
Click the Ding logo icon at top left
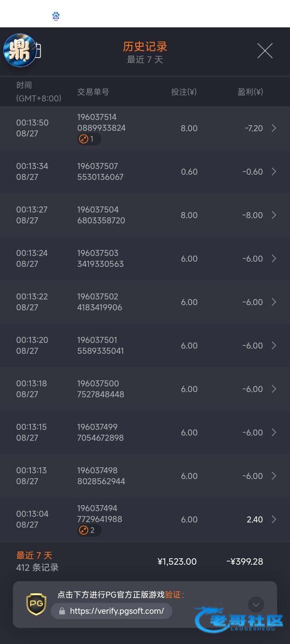click(20, 50)
